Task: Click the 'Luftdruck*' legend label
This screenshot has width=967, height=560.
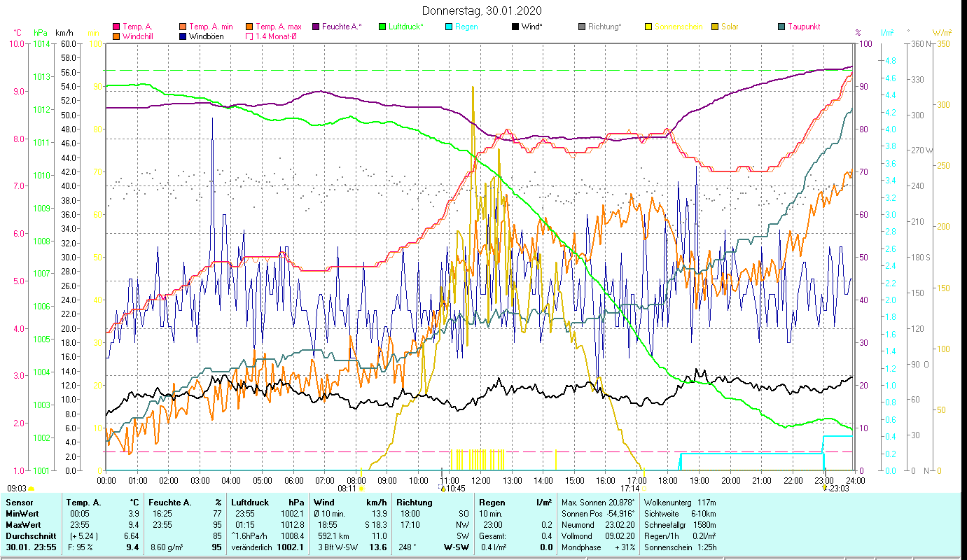Action: [x=406, y=27]
